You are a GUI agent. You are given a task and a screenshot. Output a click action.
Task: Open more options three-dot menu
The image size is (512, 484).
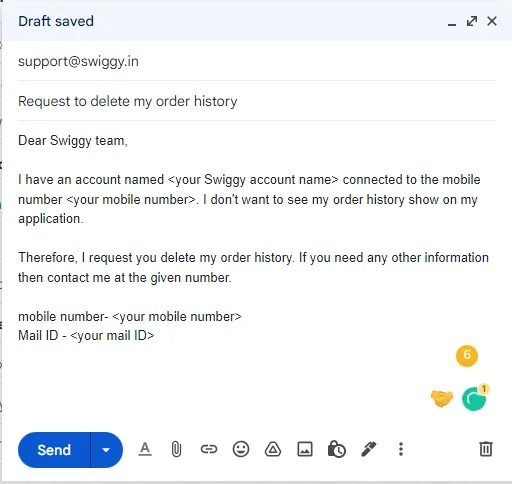coord(401,449)
